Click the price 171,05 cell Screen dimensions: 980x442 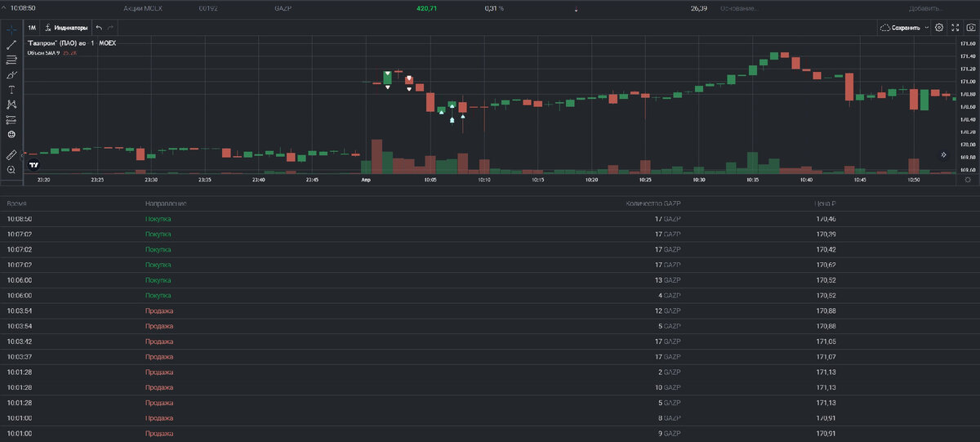[x=826, y=342]
